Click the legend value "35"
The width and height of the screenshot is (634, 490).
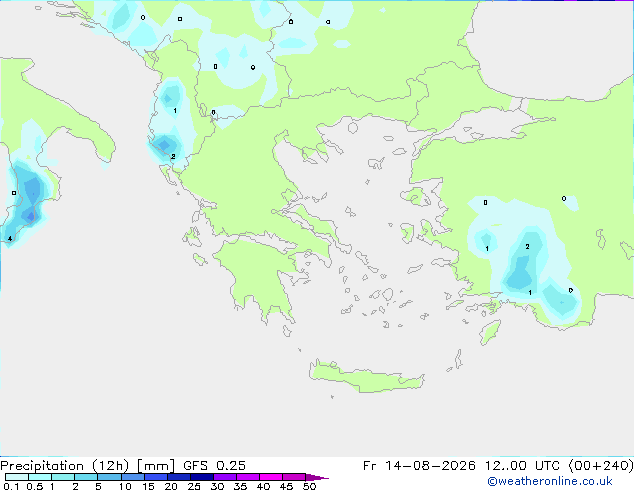point(240,486)
